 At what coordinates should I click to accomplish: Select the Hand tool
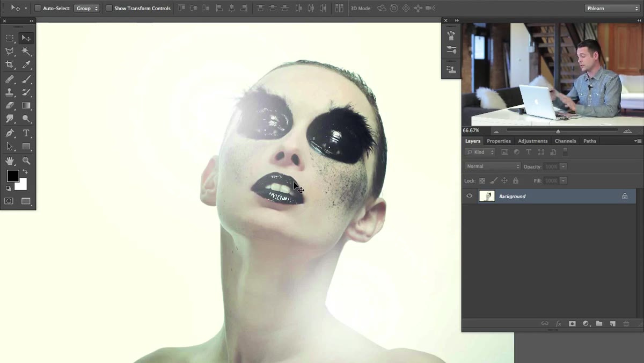tap(10, 161)
